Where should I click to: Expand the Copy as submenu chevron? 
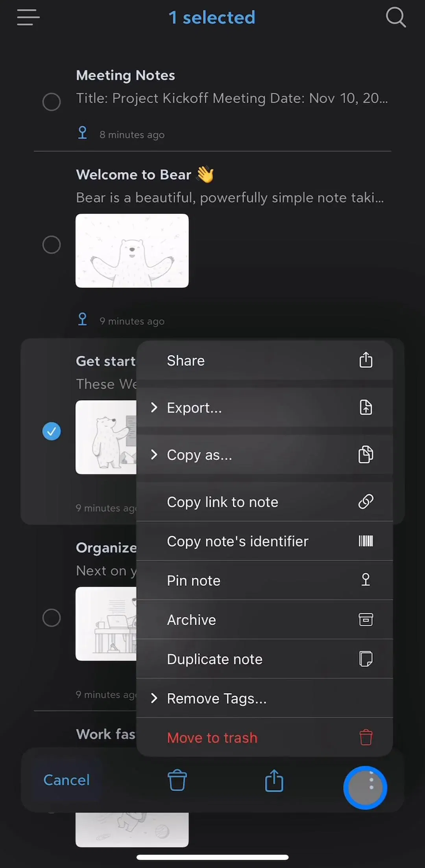[154, 455]
